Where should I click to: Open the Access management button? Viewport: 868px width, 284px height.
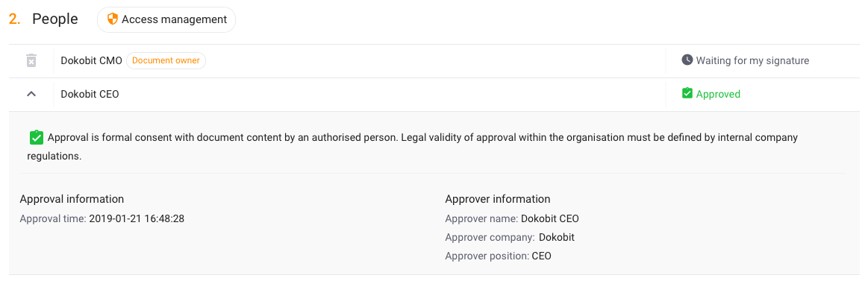[166, 19]
